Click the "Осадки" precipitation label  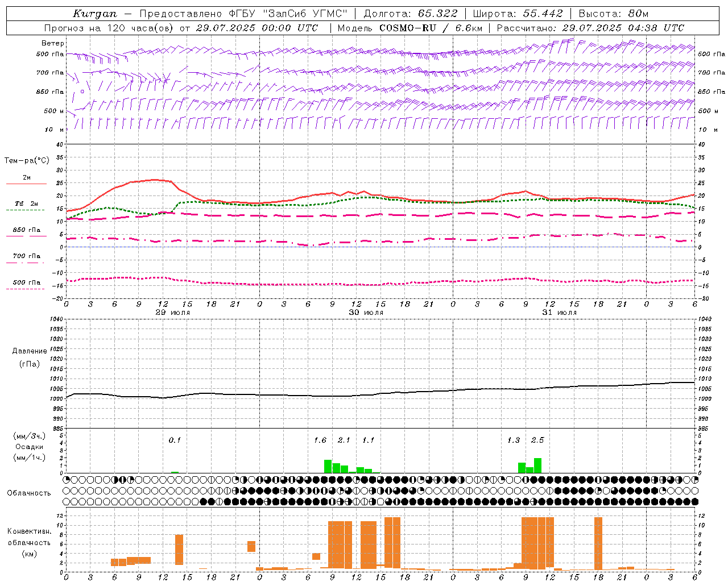(30, 447)
